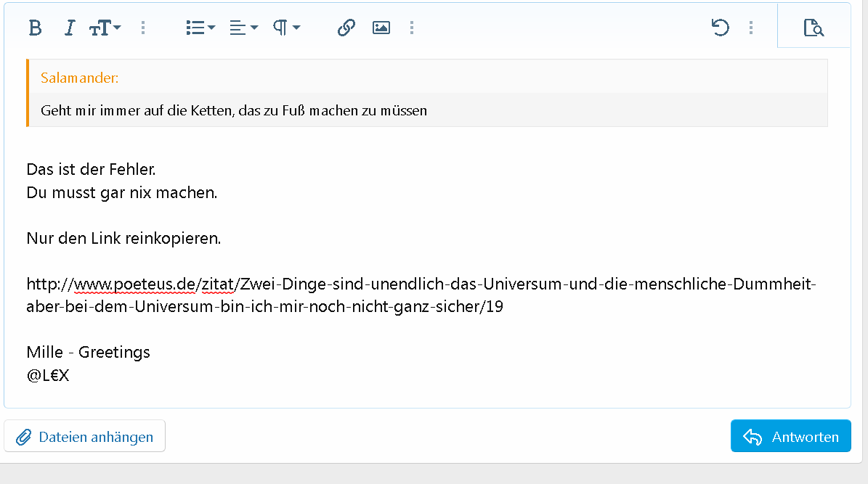This screenshot has height=484, width=868.
Task: Show more options beside undo icon
Action: [x=750, y=28]
